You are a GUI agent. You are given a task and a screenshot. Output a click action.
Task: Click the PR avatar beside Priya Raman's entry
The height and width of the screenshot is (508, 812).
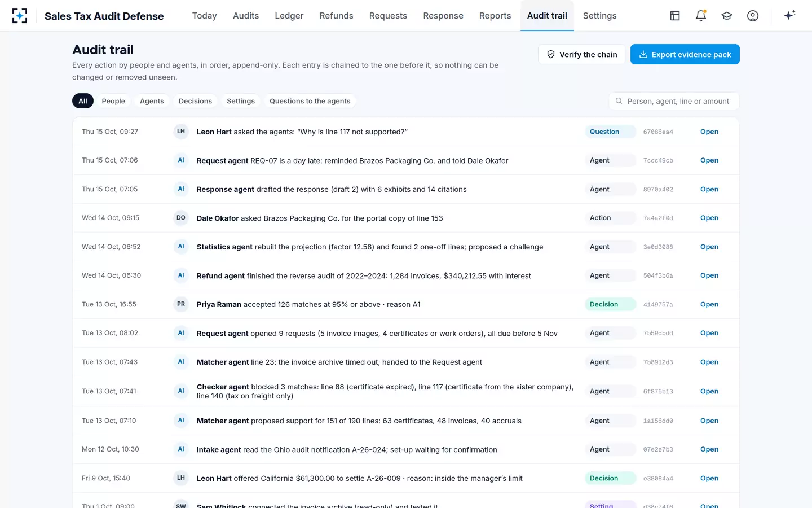click(181, 304)
